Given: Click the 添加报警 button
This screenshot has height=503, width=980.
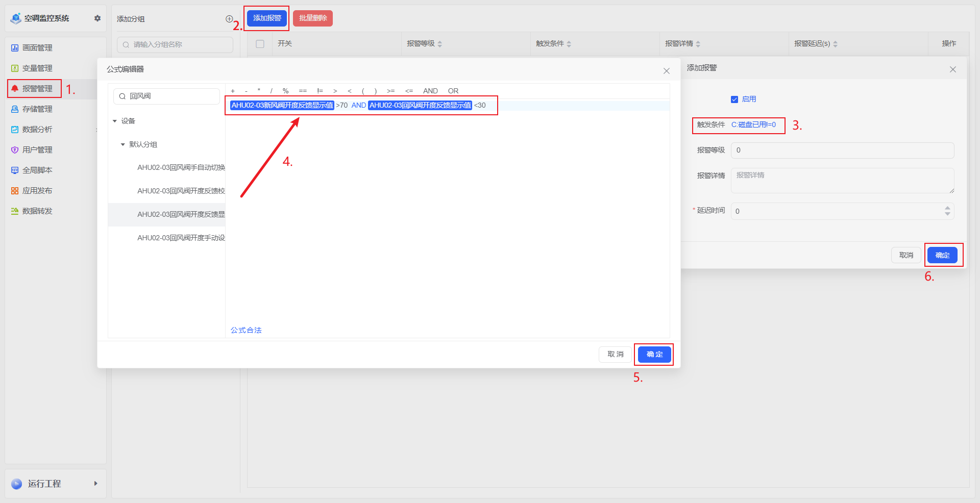Looking at the screenshot, I should click(267, 18).
